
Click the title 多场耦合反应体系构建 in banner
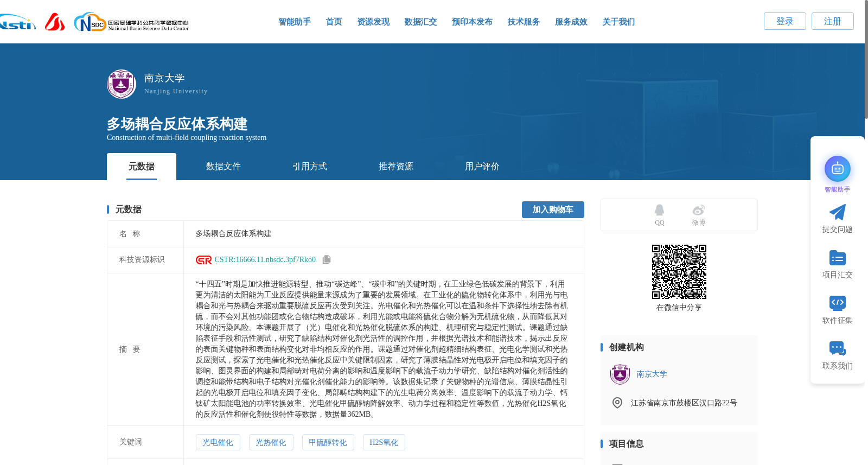177,124
